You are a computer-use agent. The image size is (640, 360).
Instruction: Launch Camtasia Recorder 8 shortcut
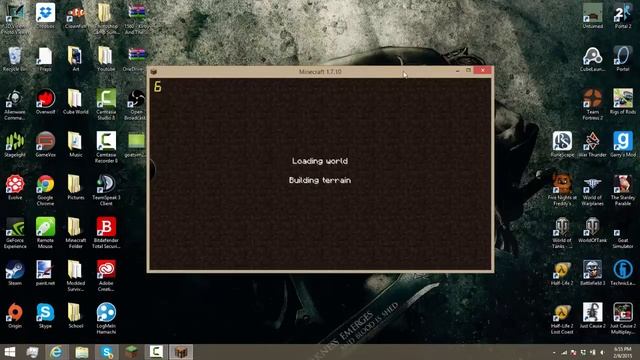click(106, 147)
